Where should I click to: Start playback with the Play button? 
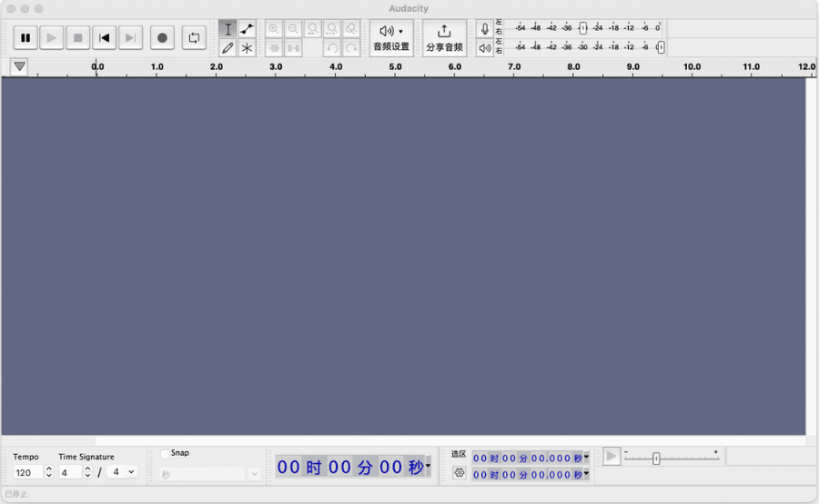(x=51, y=37)
